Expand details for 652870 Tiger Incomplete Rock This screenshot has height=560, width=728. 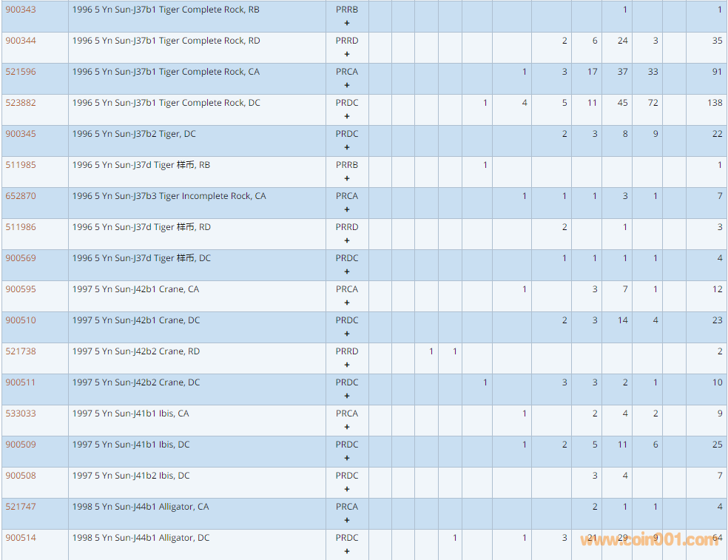[347, 209]
